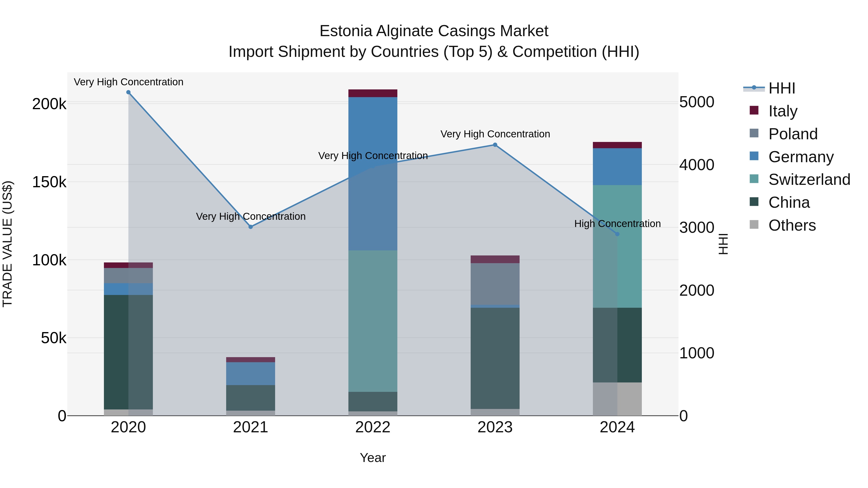Click the 1000 HHI axis tick label
Image resolution: width=868 pixels, height=488 pixels.
click(697, 353)
